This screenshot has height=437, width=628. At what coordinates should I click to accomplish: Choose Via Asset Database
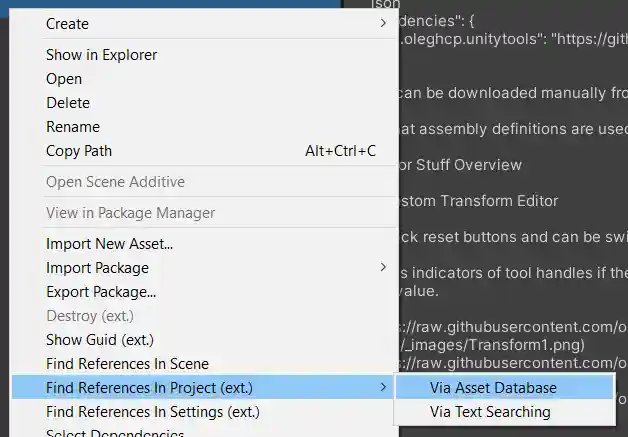click(x=493, y=388)
